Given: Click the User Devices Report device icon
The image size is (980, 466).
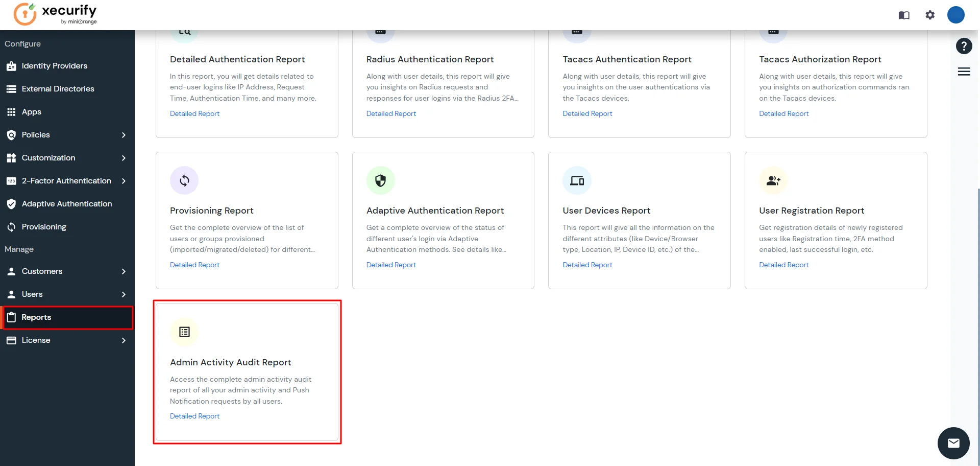Looking at the screenshot, I should click(577, 180).
